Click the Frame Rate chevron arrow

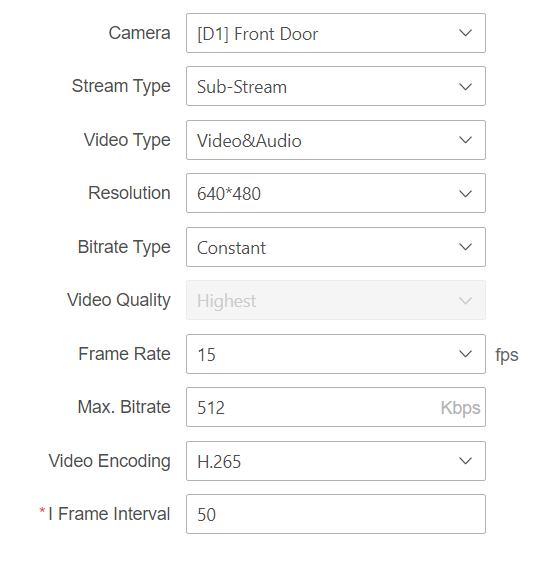[x=465, y=354]
